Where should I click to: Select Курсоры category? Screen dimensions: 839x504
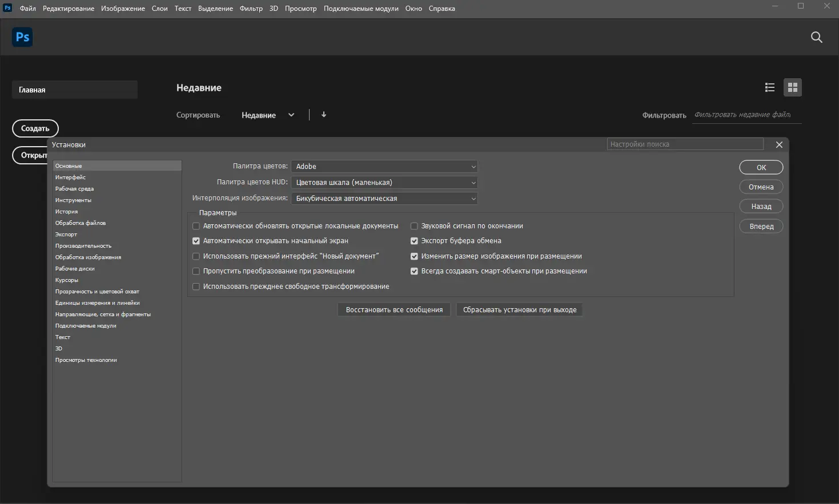[x=117, y=280]
